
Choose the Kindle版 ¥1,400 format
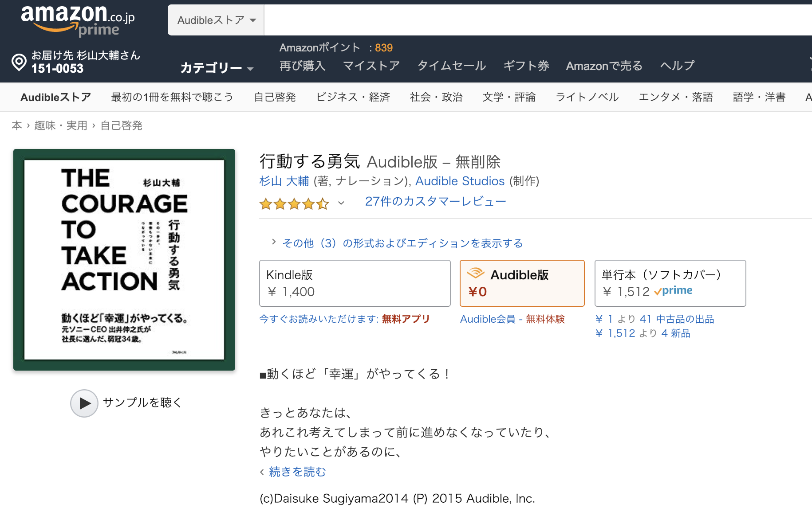click(355, 283)
